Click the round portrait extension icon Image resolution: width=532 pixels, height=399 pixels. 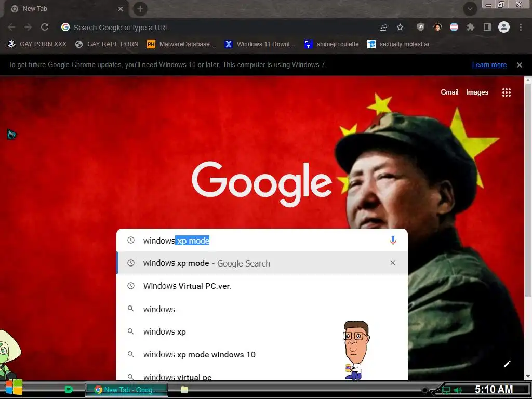[x=437, y=27]
